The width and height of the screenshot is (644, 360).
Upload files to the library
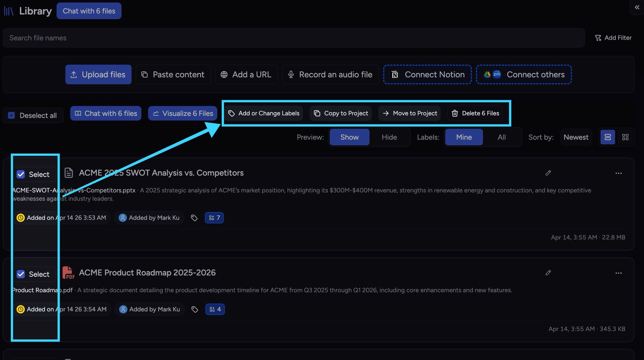(x=98, y=74)
